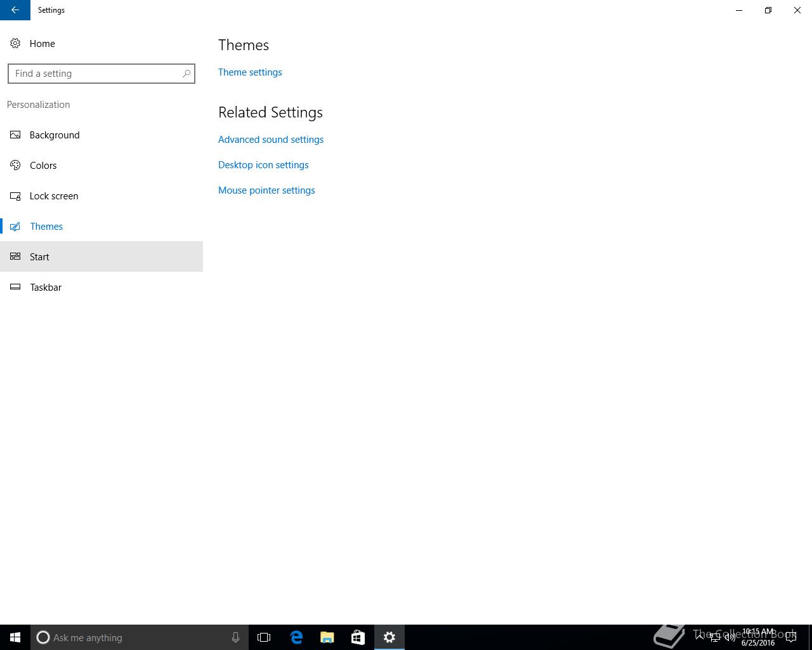
Task: Select the Taskbar icon in sidebar
Action: tap(15, 287)
